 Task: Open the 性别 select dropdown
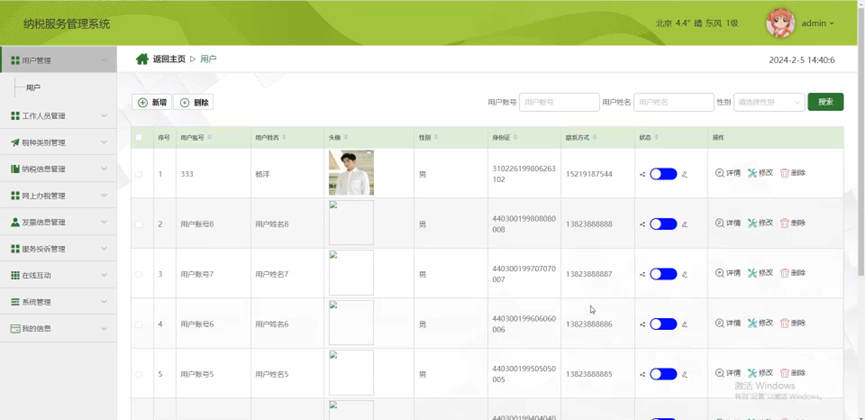click(769, 102)
